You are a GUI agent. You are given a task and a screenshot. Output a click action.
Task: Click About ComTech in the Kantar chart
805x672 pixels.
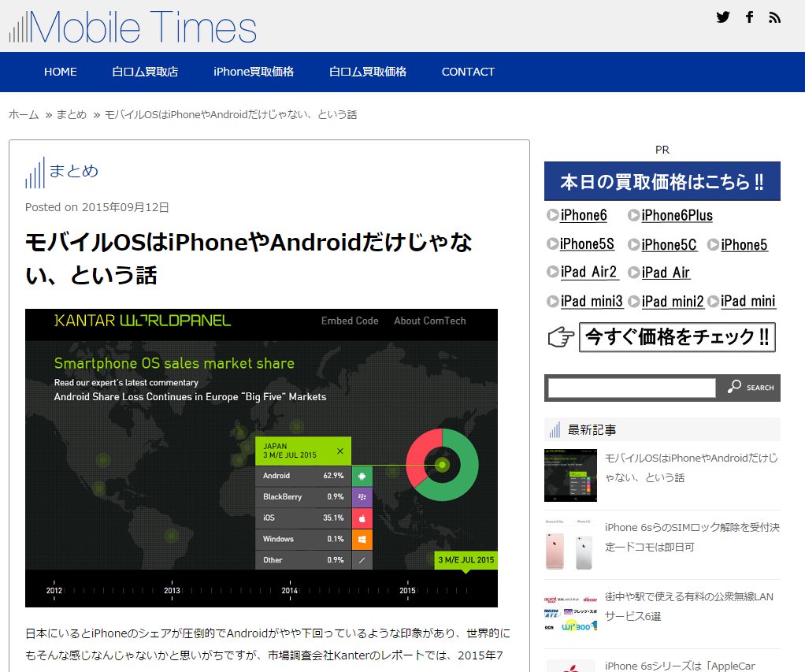[x=430, y=321]
